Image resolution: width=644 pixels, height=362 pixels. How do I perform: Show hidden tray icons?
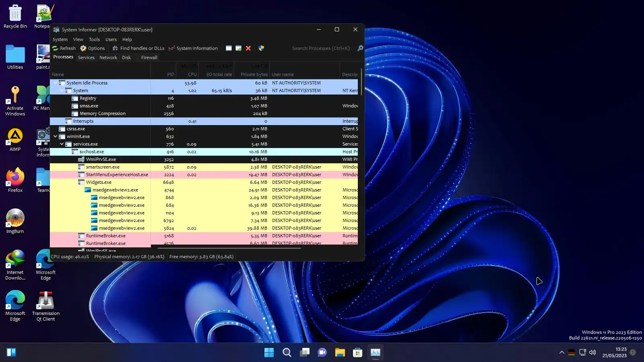pos(562,353)
